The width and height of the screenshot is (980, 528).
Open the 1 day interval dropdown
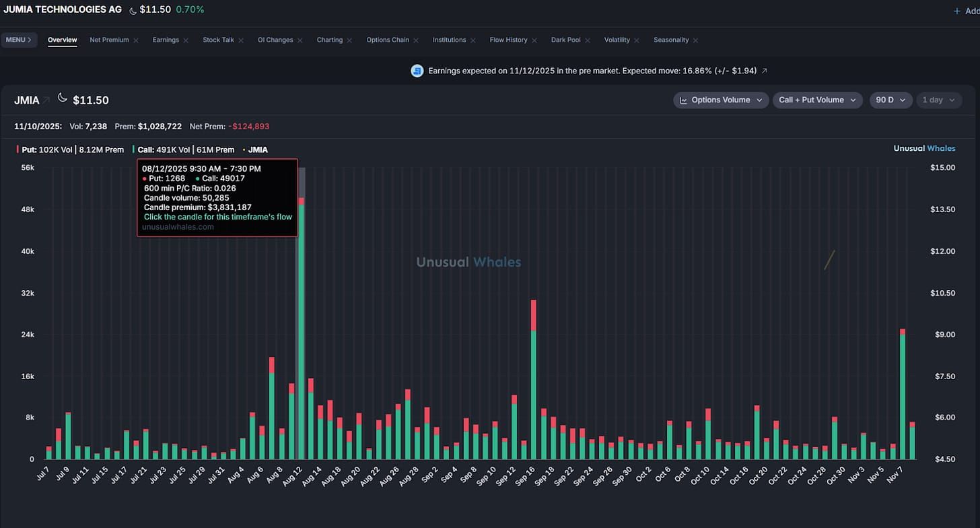(939, 100)
